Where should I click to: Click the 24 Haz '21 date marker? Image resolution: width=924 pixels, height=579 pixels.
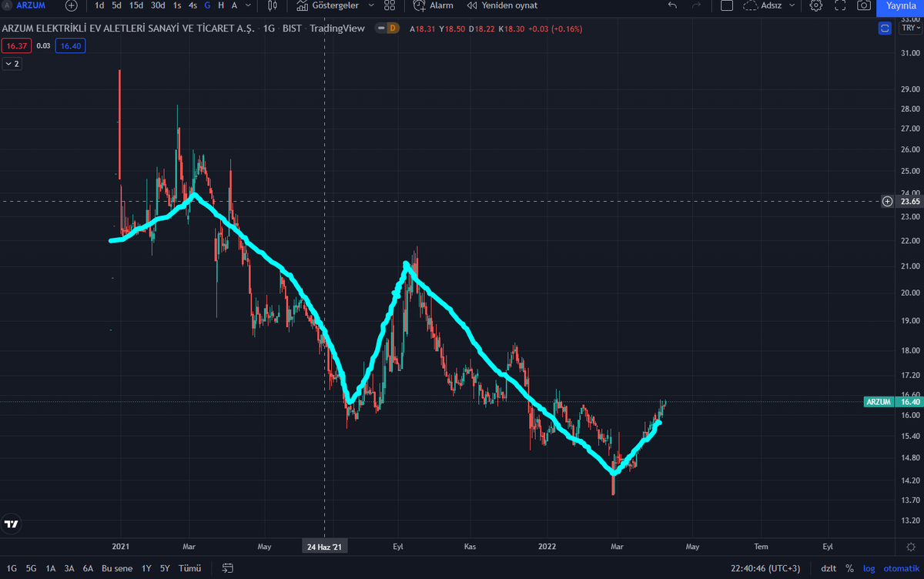pos(324,547)
